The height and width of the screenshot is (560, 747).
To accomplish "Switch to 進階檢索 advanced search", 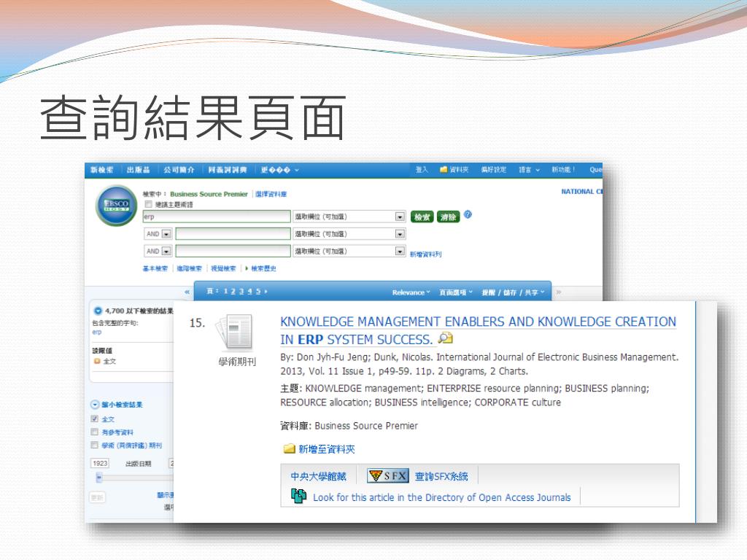I will click(x=189, y=268).
